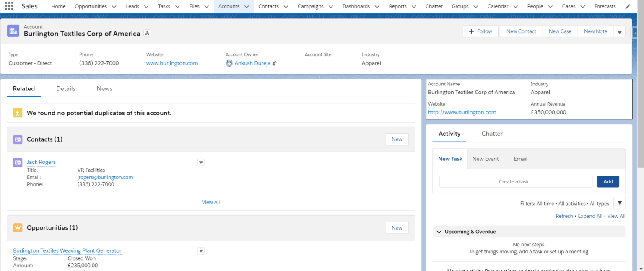644x271 pixels.
Task: Open the Jack Rogers contact link
Action: click(x=41, y=162)
